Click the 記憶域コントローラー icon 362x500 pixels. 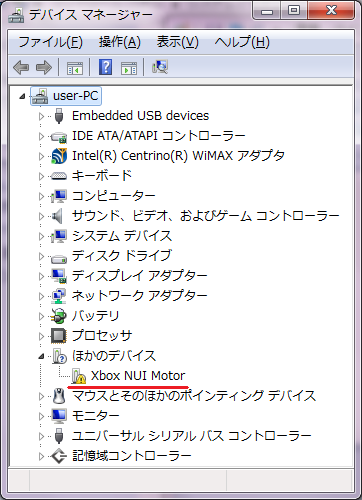59,456
